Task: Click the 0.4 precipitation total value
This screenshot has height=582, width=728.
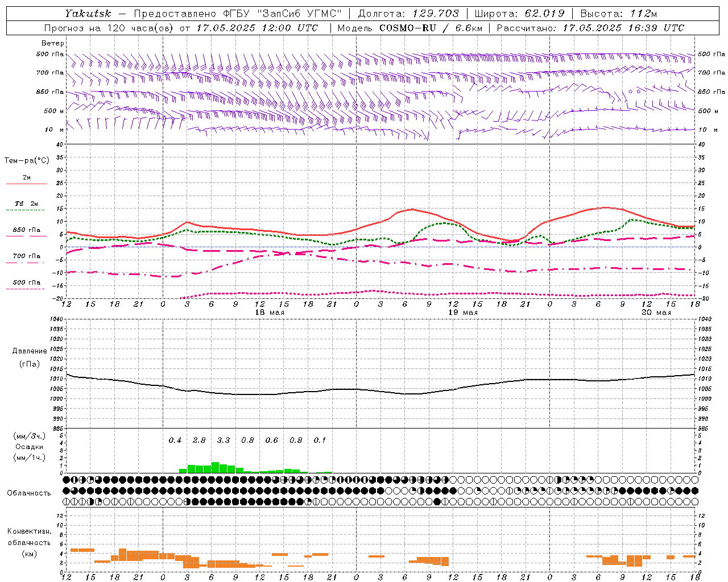Action: [175, 440]
